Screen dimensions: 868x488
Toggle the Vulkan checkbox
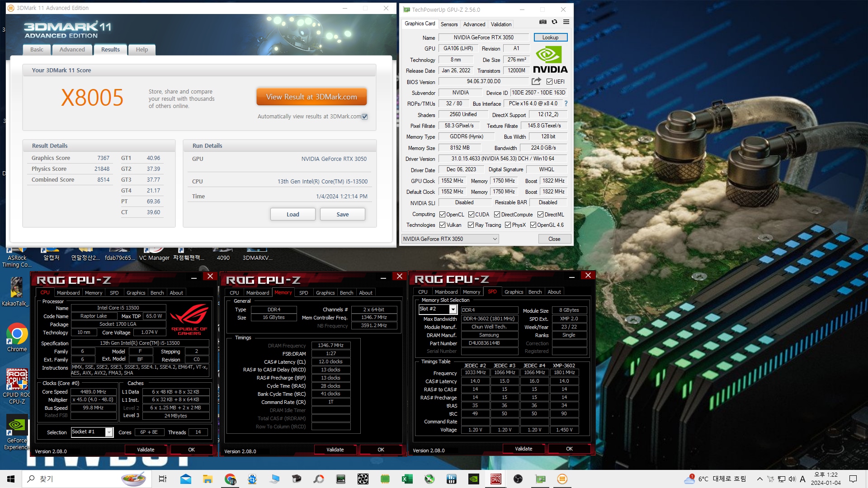click(x=443, y=225)
